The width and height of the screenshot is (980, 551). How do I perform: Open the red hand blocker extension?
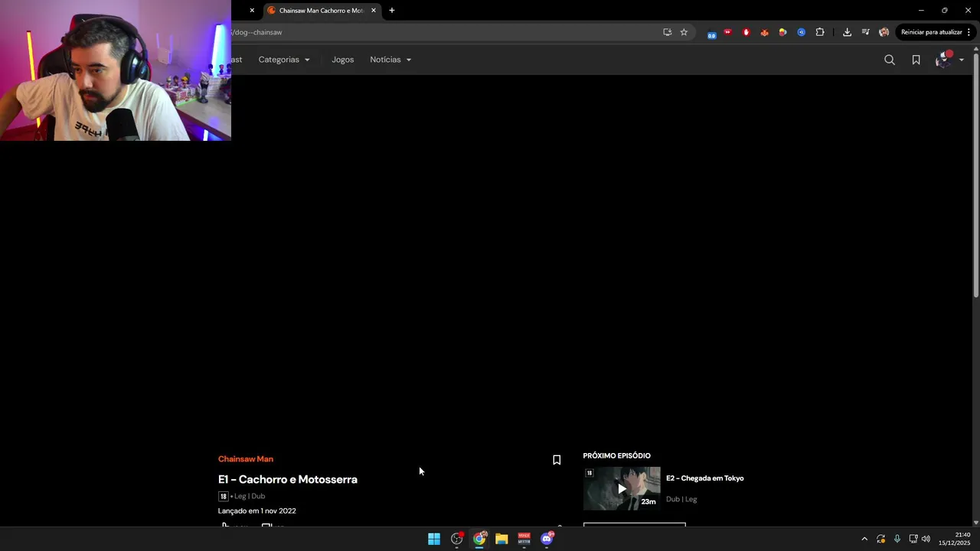click(x=746, y=32)
